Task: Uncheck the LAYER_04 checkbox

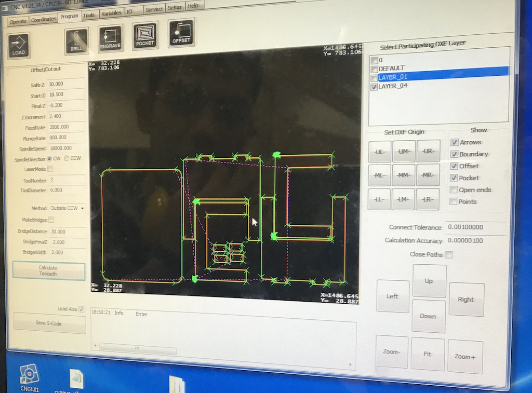Action: pos(375,87)
